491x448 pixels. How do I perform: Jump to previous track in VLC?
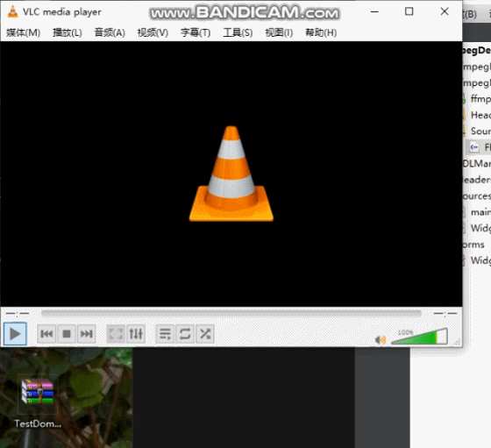[46, 334]
